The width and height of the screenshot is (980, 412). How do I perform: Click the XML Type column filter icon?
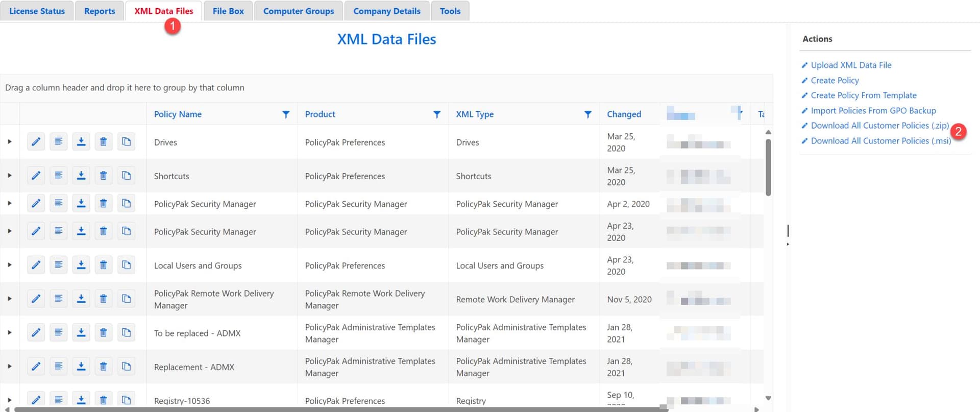[x=588, y=114]
